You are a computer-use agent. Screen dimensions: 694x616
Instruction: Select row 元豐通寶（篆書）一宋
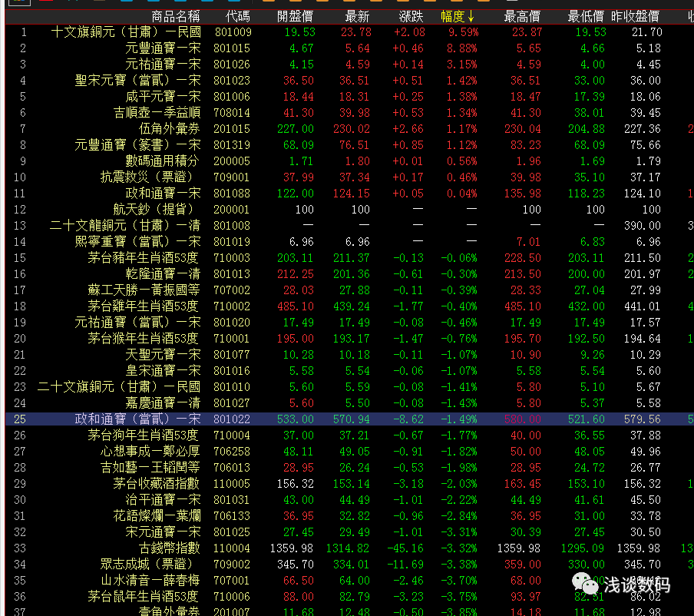point(349,145)
